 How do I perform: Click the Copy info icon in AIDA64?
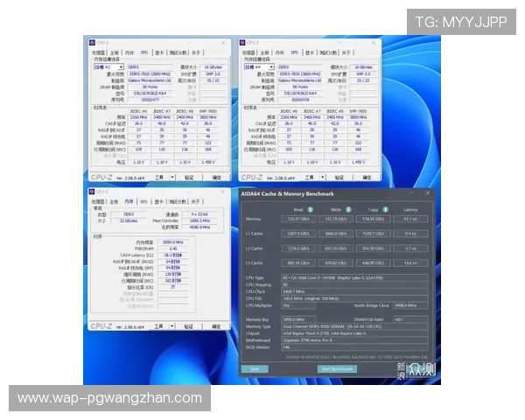[x=385, y=210]
